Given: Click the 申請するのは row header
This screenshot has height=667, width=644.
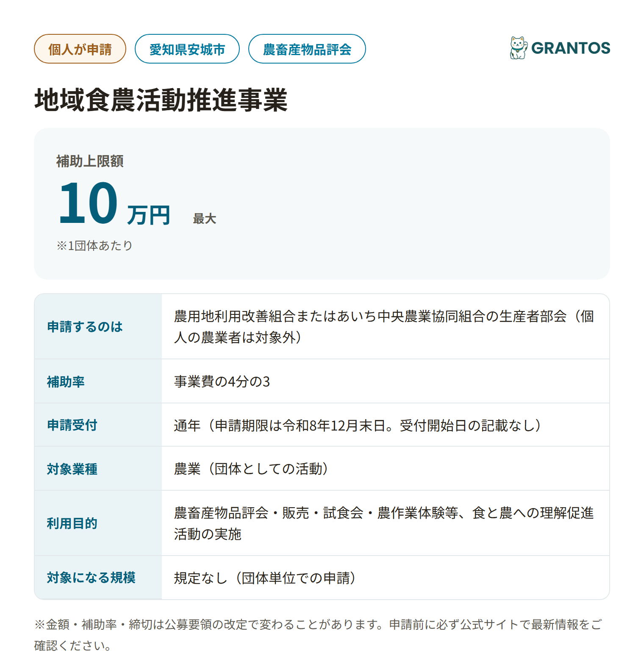Looking at the screenshot, I should [85, 327].
